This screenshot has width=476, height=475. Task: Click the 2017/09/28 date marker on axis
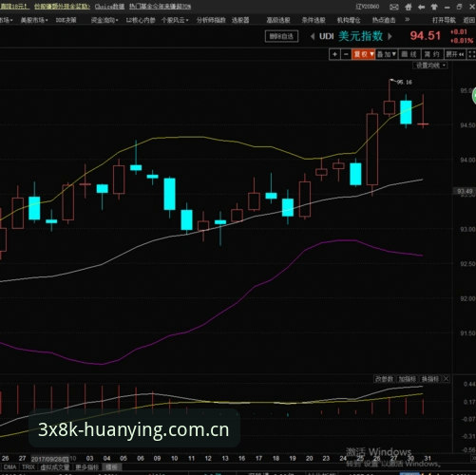49,459
